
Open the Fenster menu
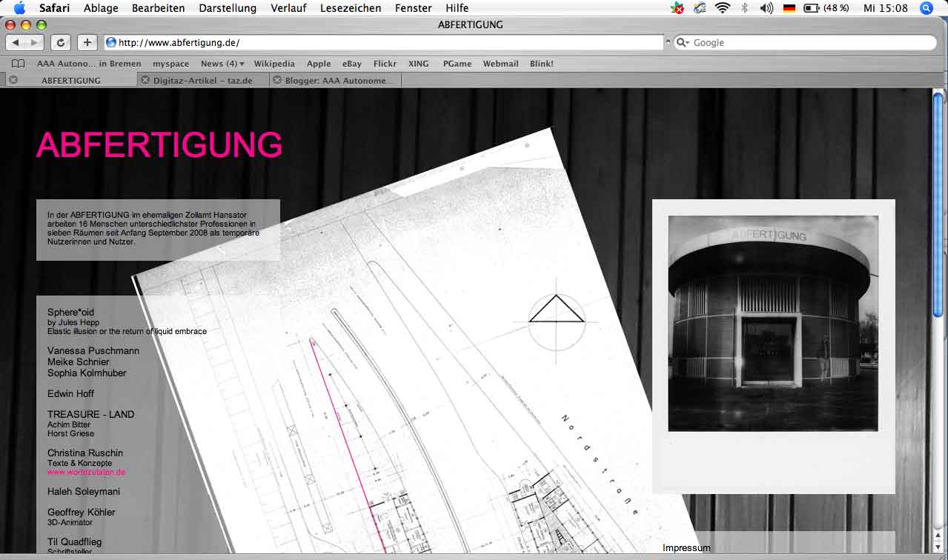click(414, 8)
